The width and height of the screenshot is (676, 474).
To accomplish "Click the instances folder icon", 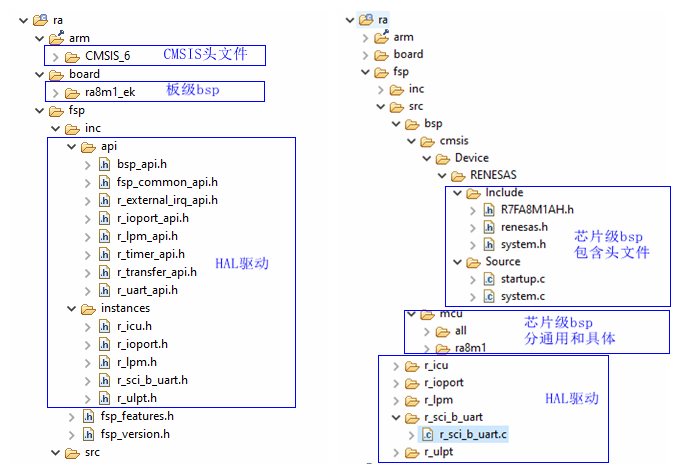I will (88, 309).
